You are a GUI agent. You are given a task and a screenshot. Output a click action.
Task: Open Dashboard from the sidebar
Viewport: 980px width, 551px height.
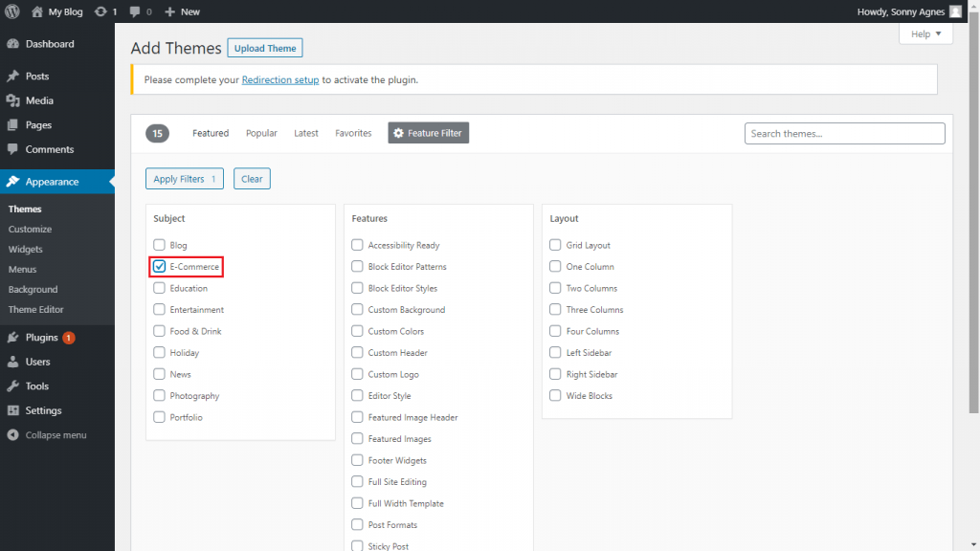[49, 44]
